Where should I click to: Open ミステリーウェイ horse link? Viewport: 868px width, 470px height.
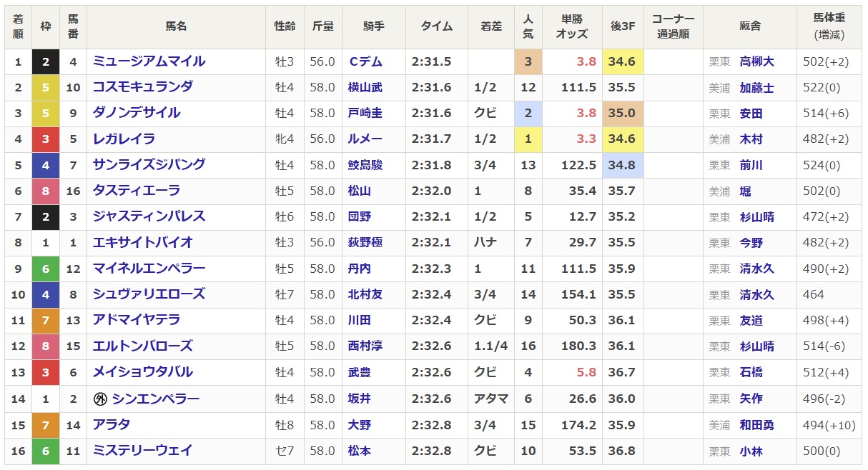(142, 451)
